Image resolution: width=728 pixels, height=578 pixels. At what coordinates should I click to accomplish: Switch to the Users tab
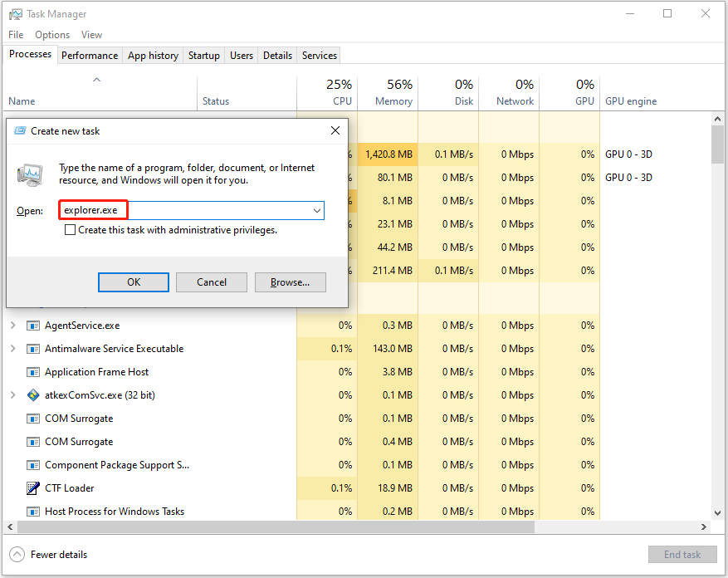click(x=242, y=56)
